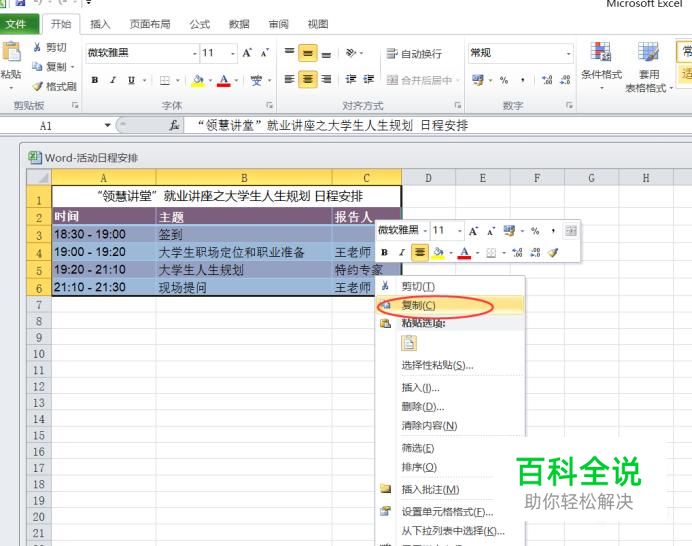Toggle bold in the ribbon font group
The height and width of the screenshot is (546, 692).
tap(94, 80)
